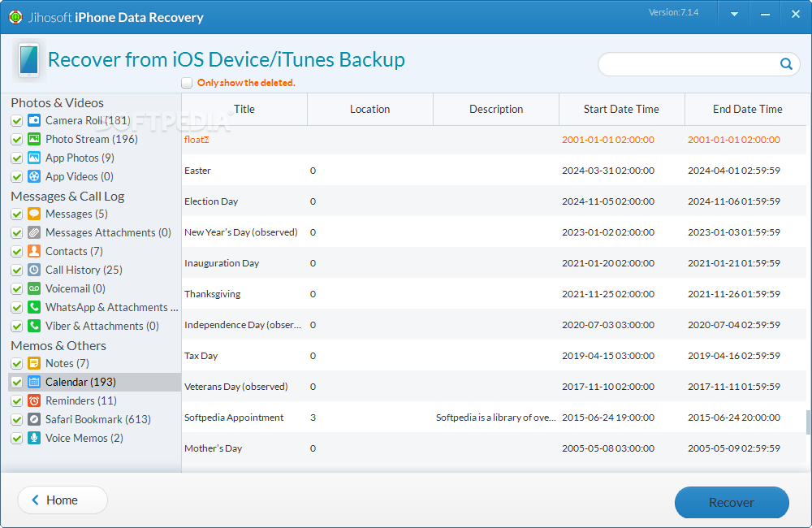This screenshot has width=812, height=528.
Task: Minimize the Jihosoft window
Action: (x=765, y=15)
